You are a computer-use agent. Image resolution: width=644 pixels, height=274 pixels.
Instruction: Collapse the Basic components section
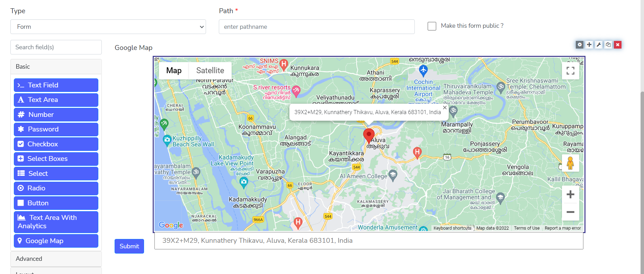point(56,67)
